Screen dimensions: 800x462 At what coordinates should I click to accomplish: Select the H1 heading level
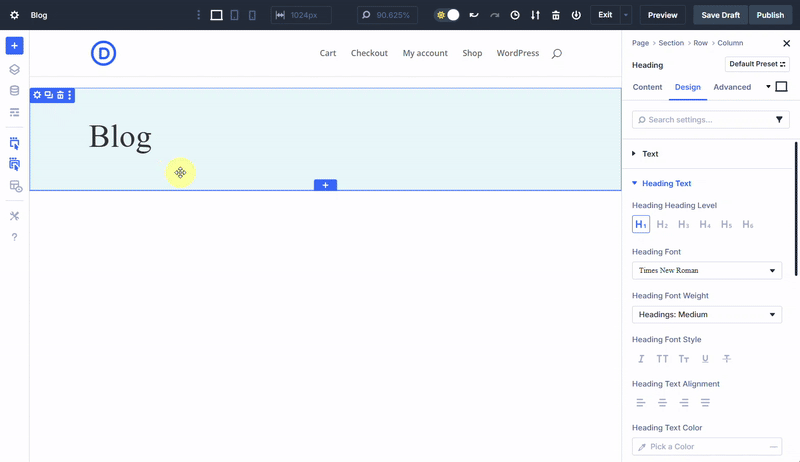[x=641, y=224]
